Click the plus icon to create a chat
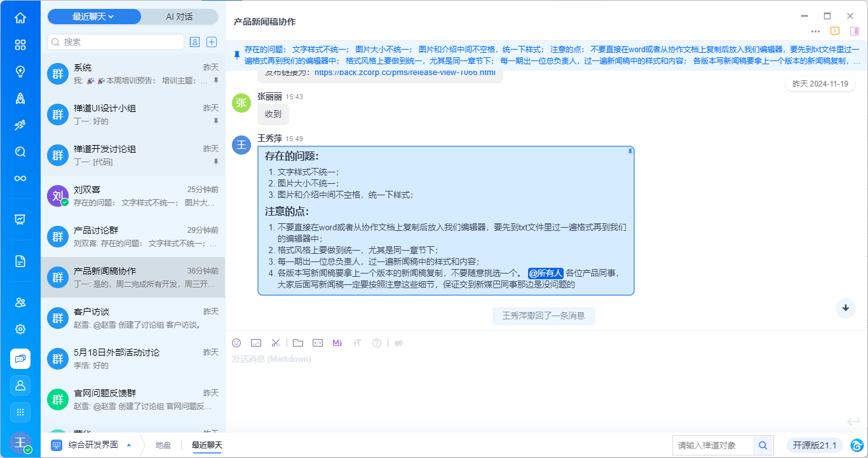 212,42
